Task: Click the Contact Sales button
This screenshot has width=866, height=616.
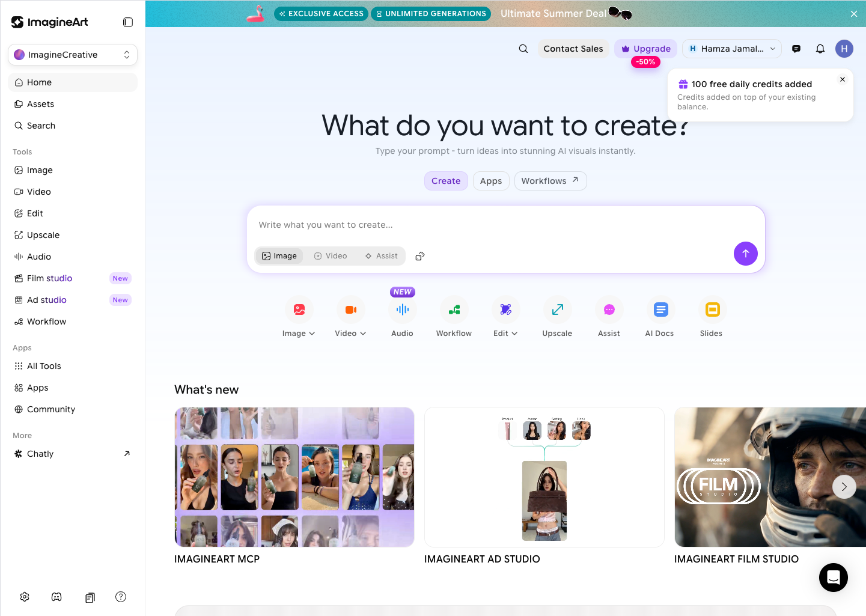Action: [x=573, y=49]
